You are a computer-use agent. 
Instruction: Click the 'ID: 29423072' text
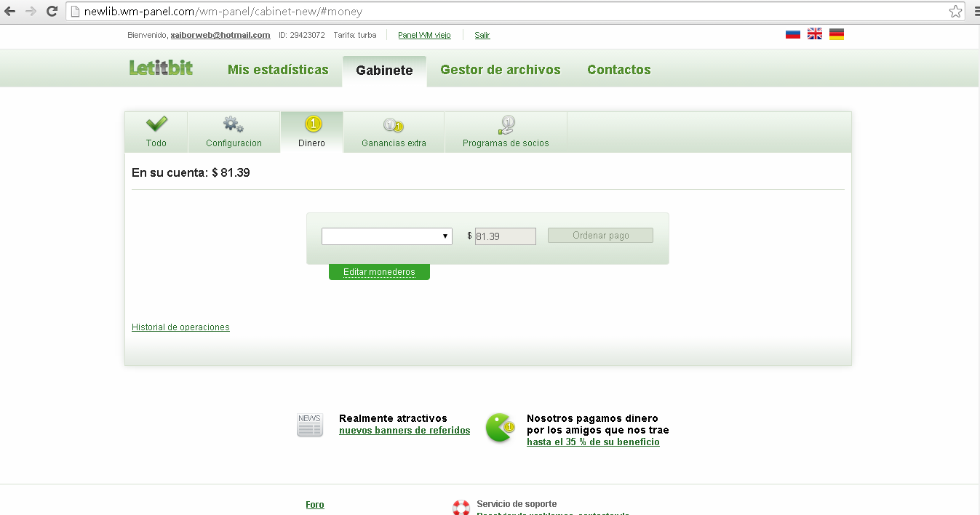302,35
